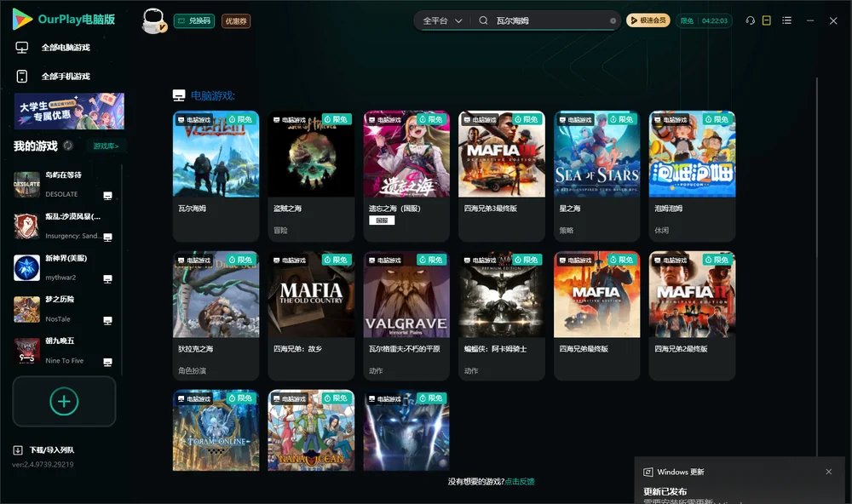The width and height of the screenshot is (852, 504).
Task: Open the 盗贼之海 game card
Action: click(x=311, y=176)
